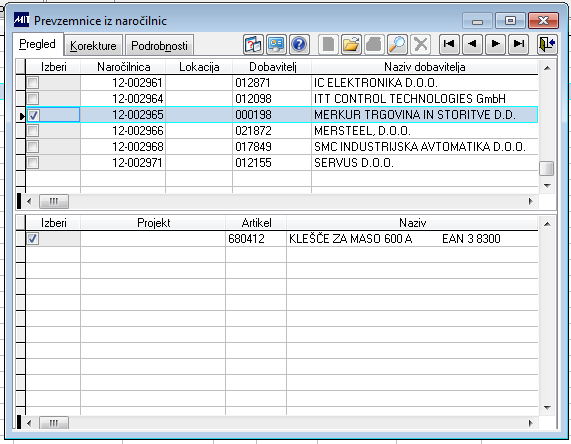Open the Podrobnosti tab

[159, 46]
